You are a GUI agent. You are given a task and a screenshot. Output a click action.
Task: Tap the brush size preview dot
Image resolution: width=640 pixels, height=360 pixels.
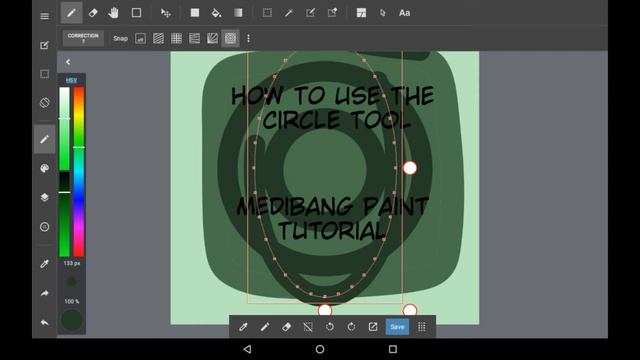coord(71,282)
